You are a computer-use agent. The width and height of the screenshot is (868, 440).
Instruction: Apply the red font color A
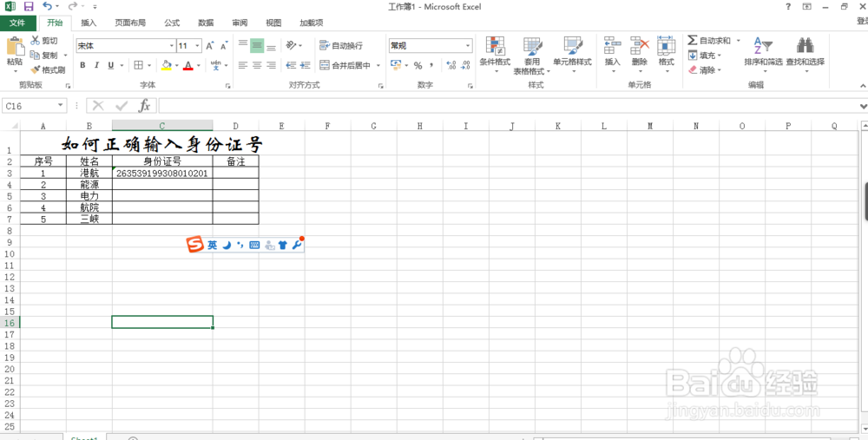(x=187, y=65)
